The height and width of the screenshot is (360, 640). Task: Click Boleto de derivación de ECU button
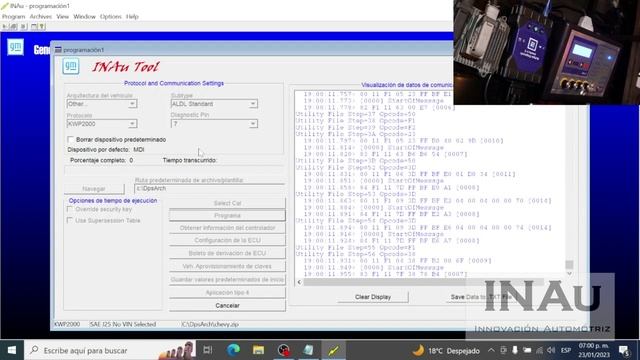[x=227, y=253]
